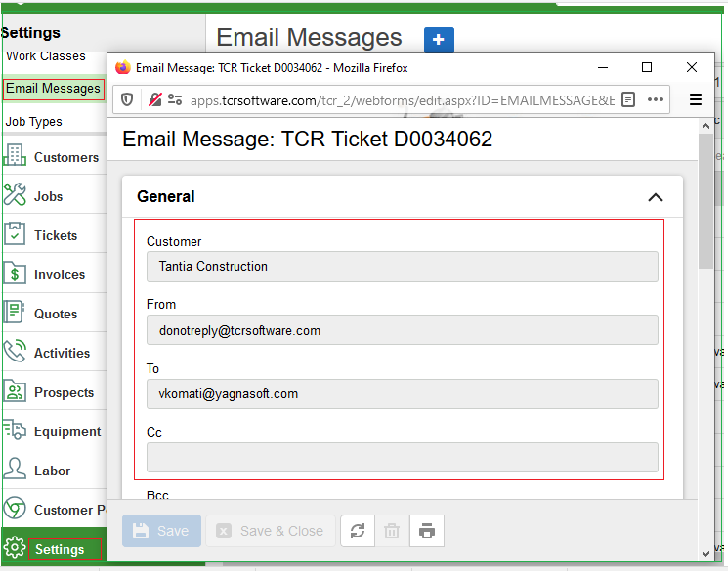728x571 pixels.
Task: Click the Invoices dollar icon in sidebar
Action: point(14,273)
